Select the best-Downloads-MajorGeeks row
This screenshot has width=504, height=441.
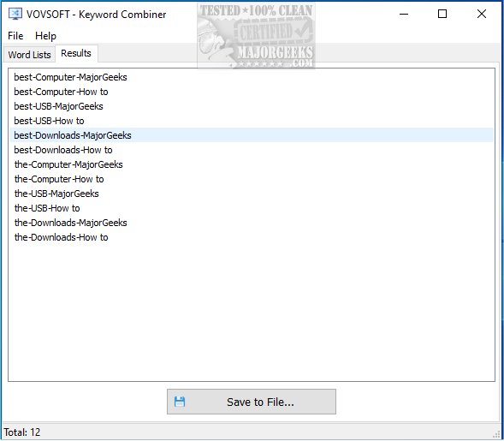tap(252, 135)
